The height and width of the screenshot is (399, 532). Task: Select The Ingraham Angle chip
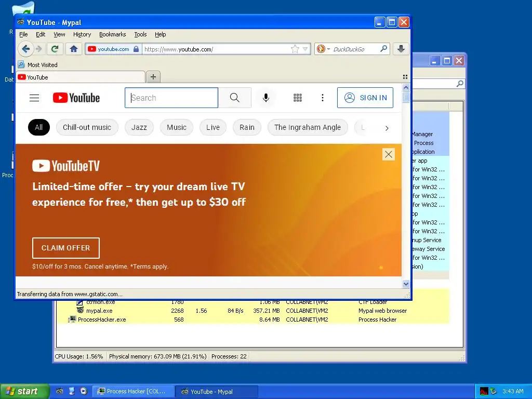click(308, 127)
